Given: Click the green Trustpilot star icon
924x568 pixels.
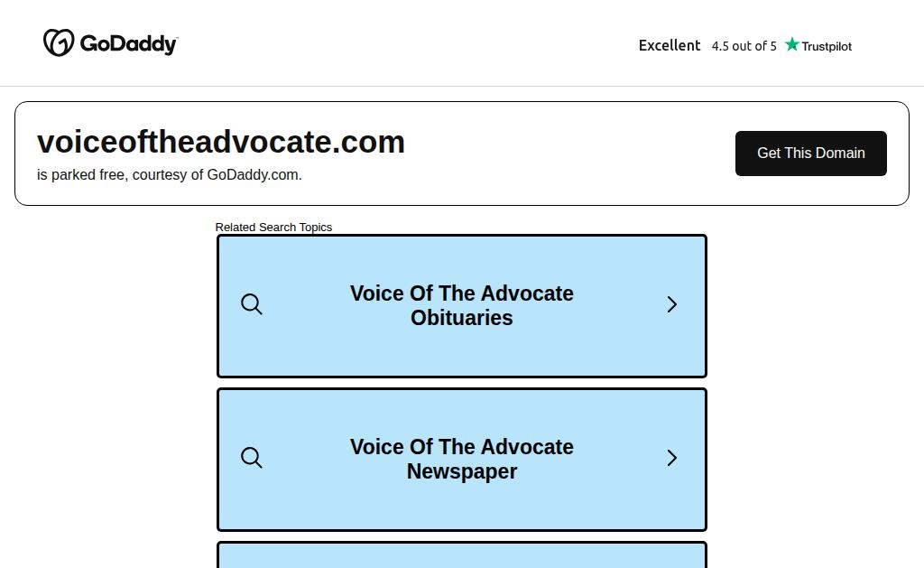Looking at the screenshot, I should pyautogui.click(x=792, y=44).
